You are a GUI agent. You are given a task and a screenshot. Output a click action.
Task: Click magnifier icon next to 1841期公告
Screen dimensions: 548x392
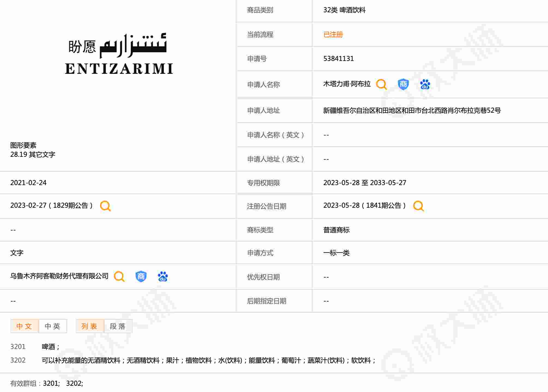tap(418, 206)
